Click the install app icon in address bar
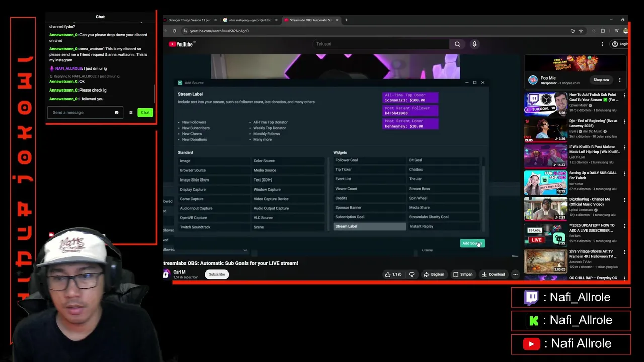The width and height of the screenshot is (644, 362). point(572,31)
